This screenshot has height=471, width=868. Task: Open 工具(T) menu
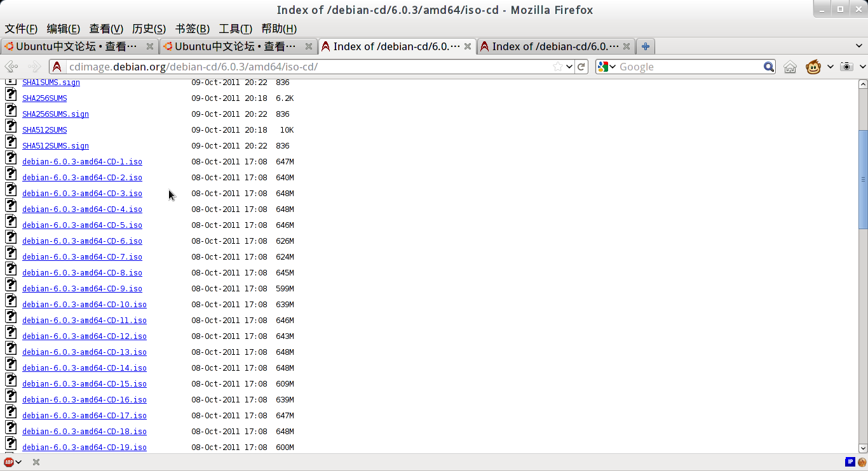coord(235,29)
